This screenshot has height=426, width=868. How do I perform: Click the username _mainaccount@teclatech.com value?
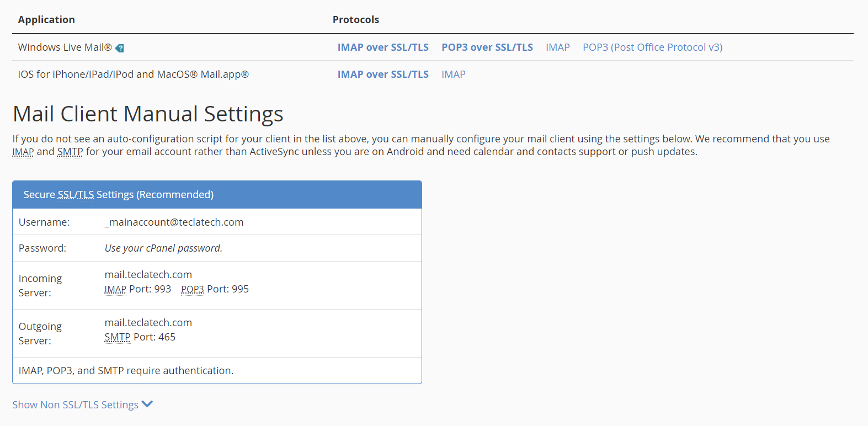174,222
